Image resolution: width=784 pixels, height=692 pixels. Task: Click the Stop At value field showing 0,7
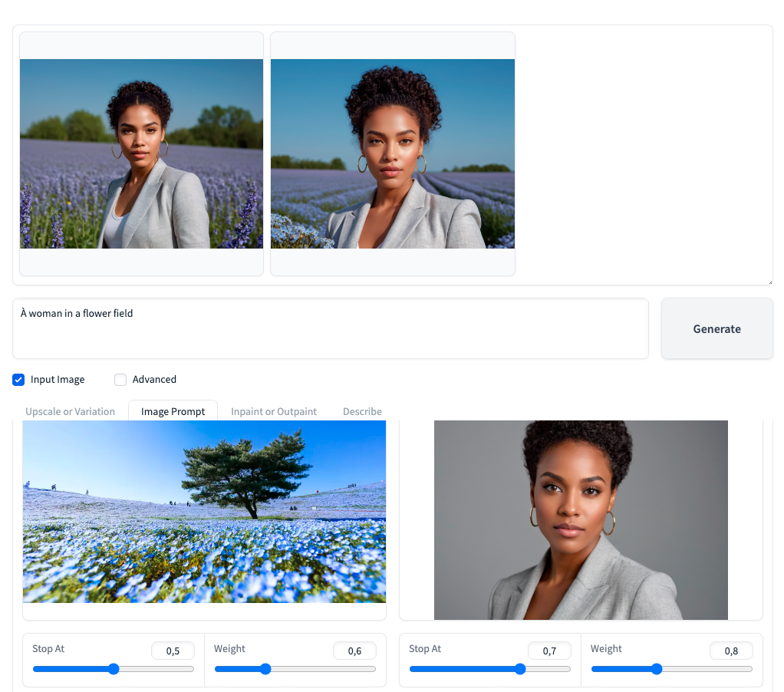click(549, 651)
